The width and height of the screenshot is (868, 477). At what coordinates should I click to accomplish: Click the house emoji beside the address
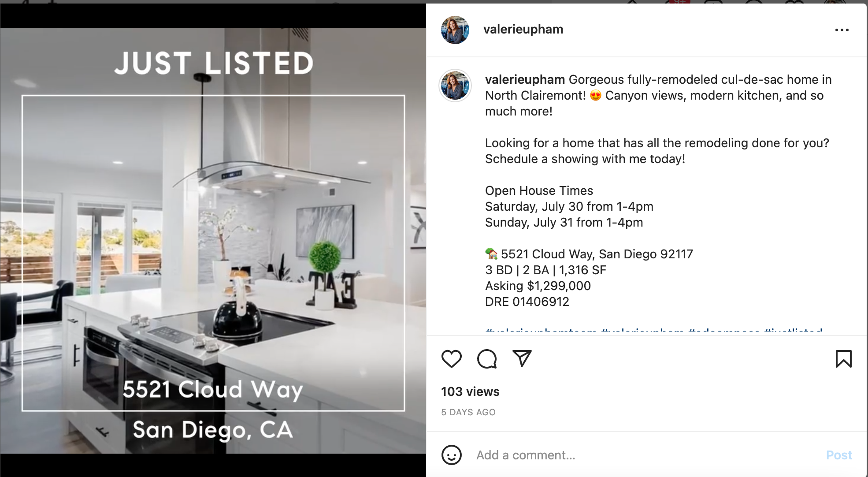[491, 254]
